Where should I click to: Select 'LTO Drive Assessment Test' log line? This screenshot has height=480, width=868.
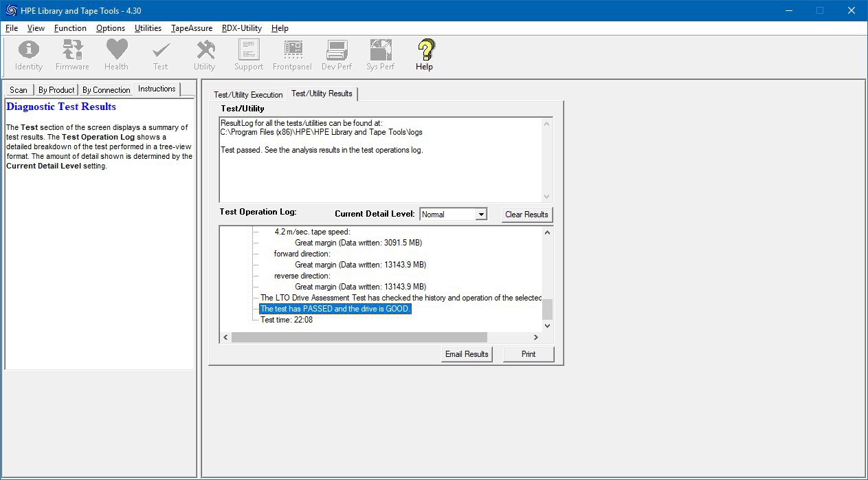pos(401,298)
